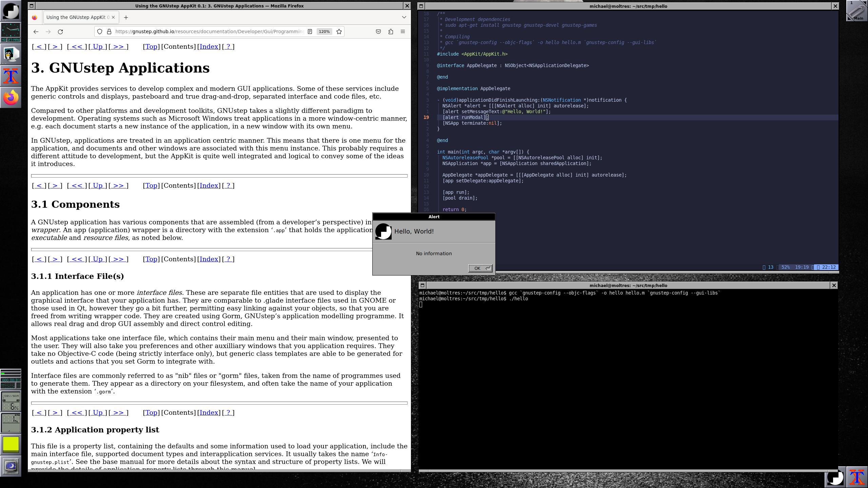Click the xterm app icon at bottom right
This screenshot has width=868, height=488.
point(857,477)
